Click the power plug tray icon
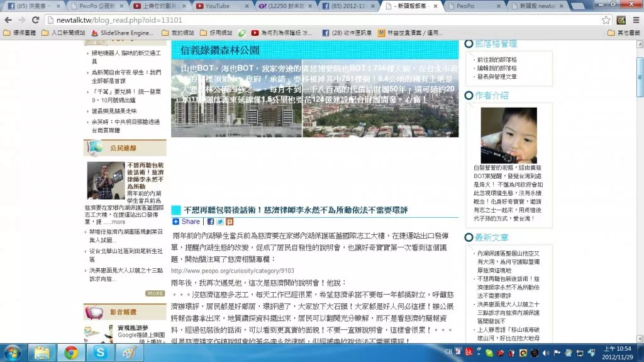Image resolution: width=644 pixels, height=362 pixels. click(x=511, y=353)
